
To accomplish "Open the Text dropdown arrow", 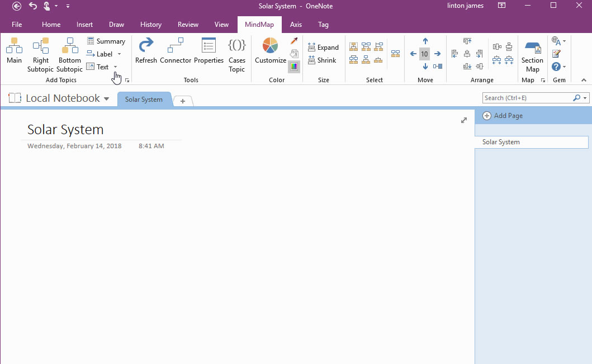I will (116, 67).
